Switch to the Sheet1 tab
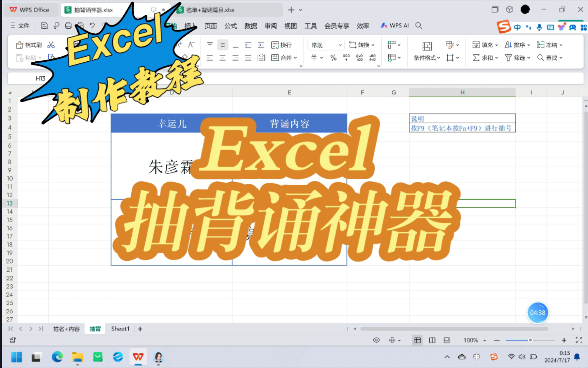This screenshot has height=368, width=588. [120, 328]
